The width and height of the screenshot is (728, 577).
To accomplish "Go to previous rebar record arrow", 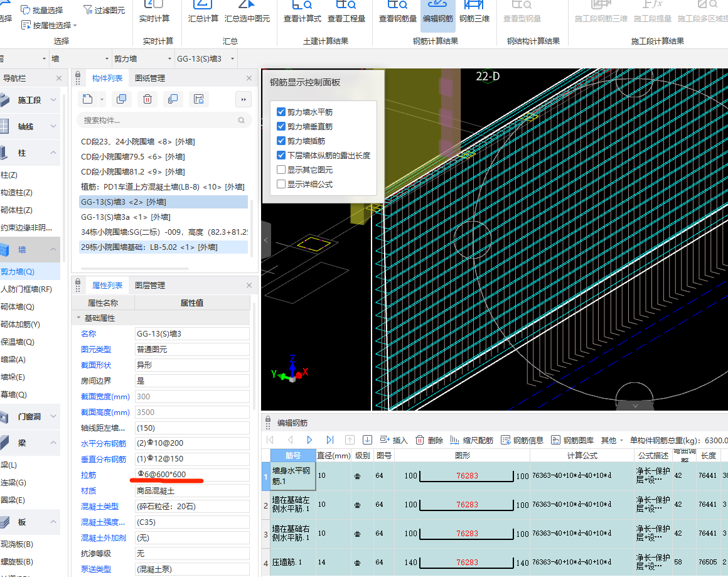I will point(290,440).
